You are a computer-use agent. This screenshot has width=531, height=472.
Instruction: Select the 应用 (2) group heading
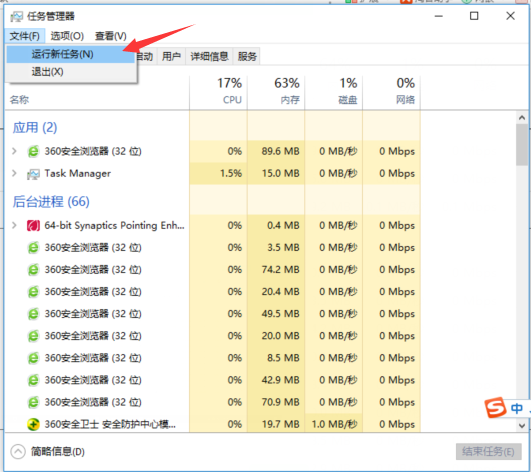[x=35, y=128]
